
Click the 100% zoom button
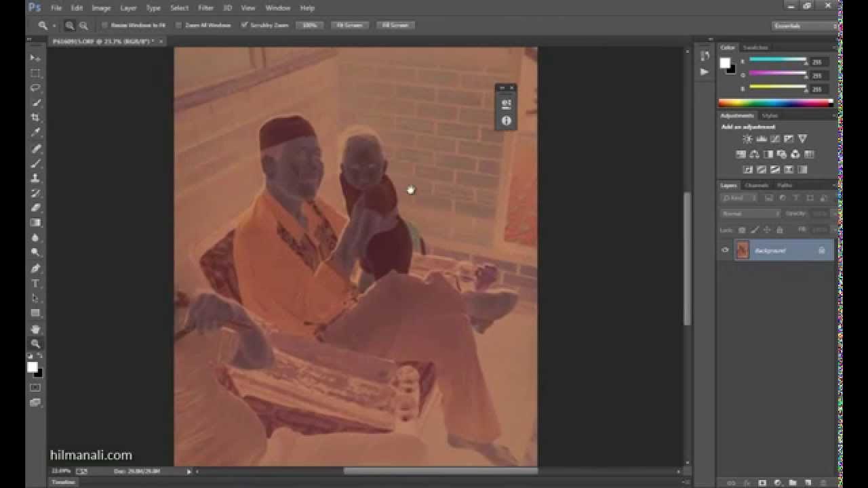coord(309,25)
